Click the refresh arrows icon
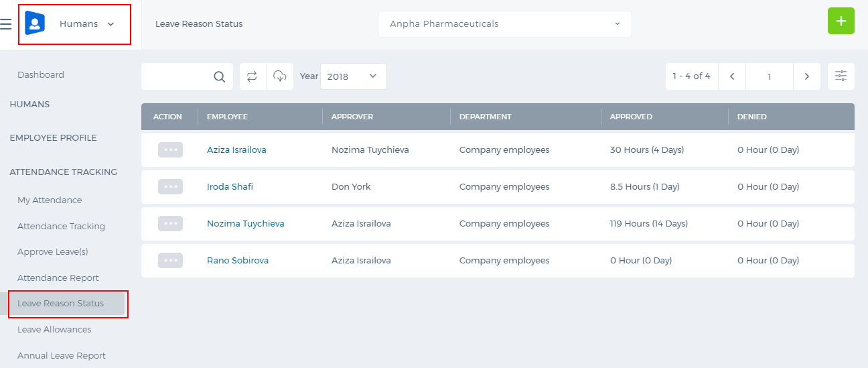 252,76
